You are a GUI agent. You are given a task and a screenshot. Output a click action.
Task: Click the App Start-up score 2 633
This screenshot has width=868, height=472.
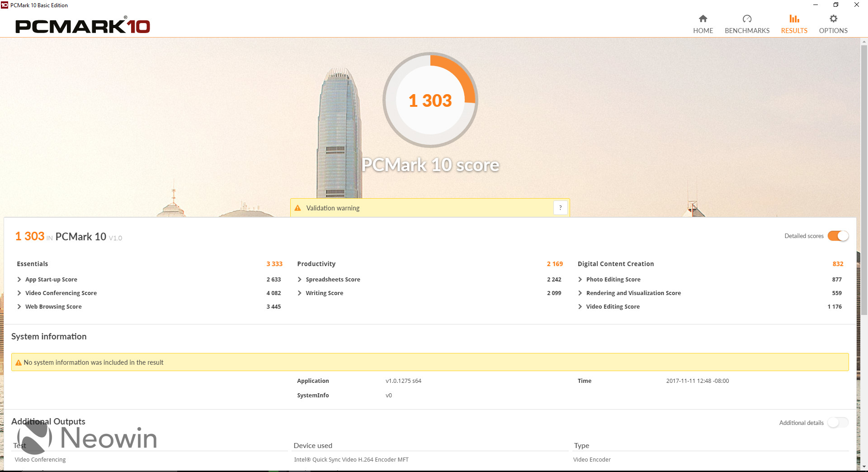click(x=274, y=280)
